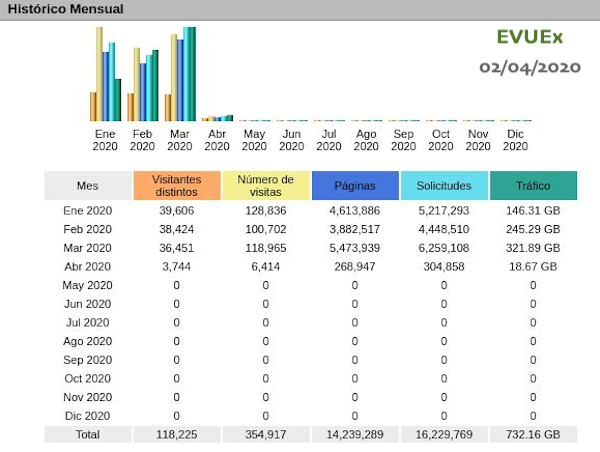Image resolution: width=600 pixels, height=452 pixels.
Task: Select visitors value 3,744
Action: (x=177, y=266)
